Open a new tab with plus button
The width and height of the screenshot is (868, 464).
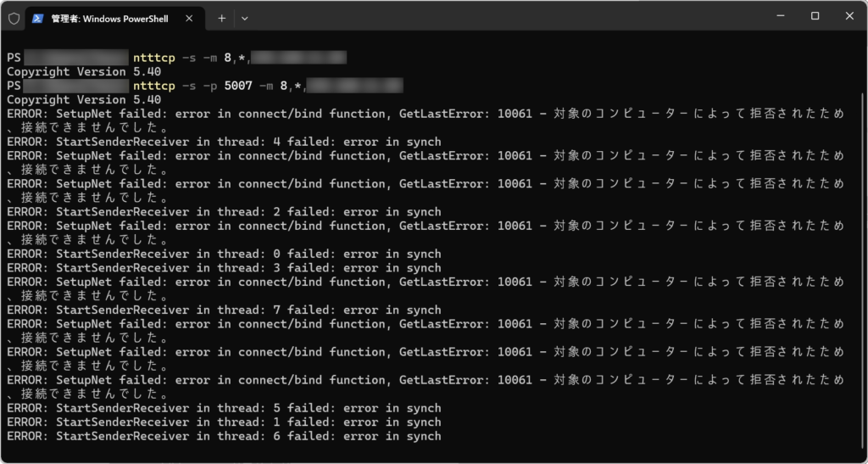pyautogui.click(x=221, y=19)
